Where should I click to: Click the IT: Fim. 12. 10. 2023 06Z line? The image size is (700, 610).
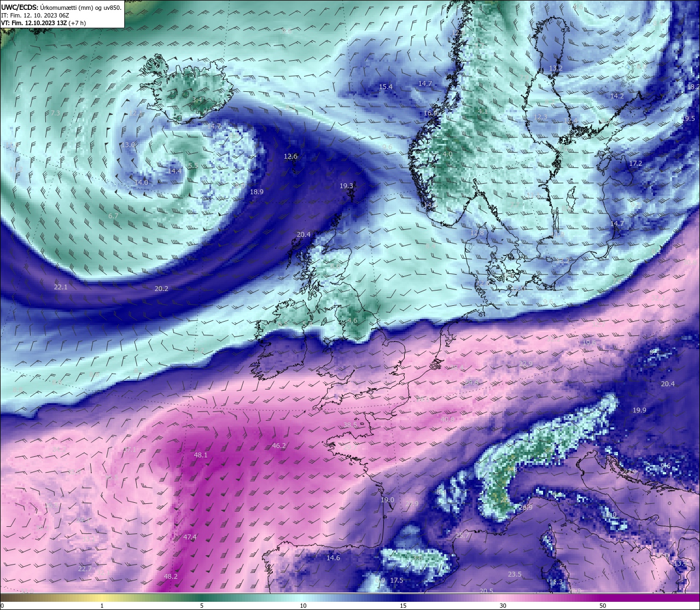tap(35, 15)
